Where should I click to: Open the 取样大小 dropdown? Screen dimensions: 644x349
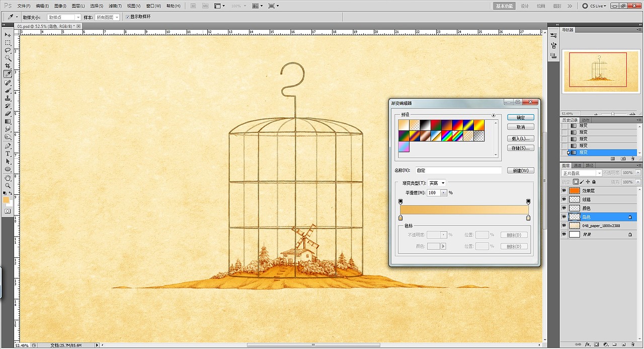coord(64,17)
